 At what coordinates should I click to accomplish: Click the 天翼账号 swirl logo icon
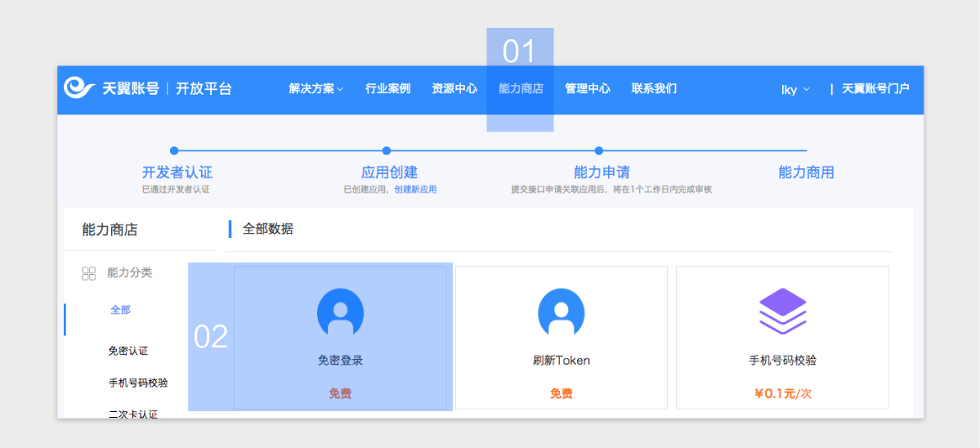(79, 88)
